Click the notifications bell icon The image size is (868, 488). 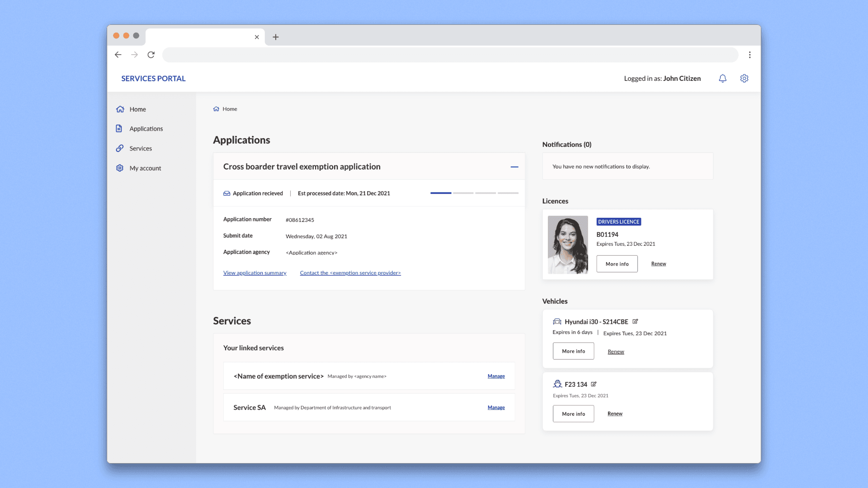pos(722,79)
